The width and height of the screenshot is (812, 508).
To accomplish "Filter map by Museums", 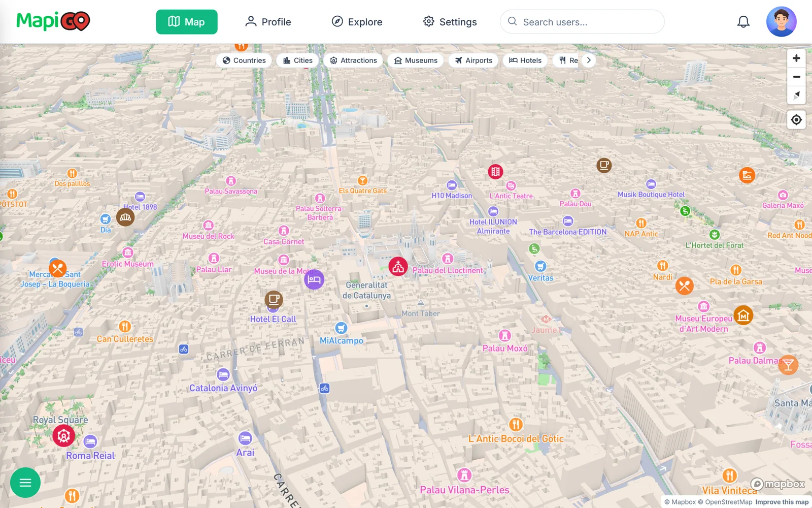I will click(416, 60).
